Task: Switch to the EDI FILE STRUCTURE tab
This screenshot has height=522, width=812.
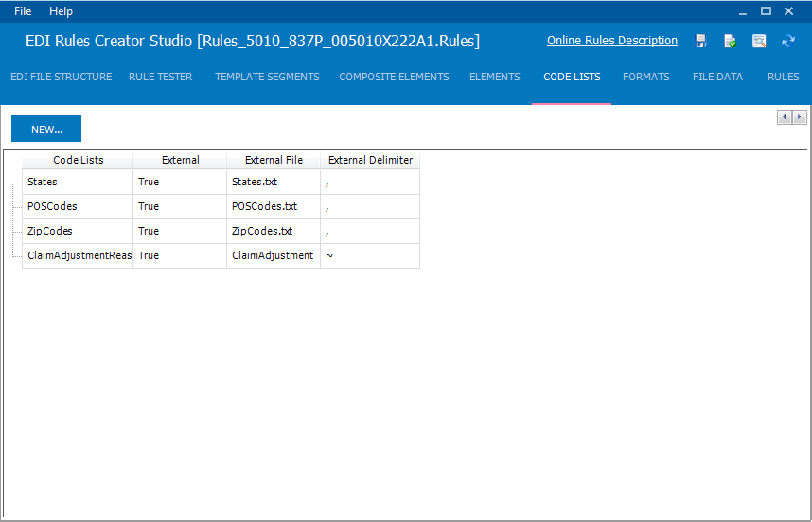Action: click(62, 77)
